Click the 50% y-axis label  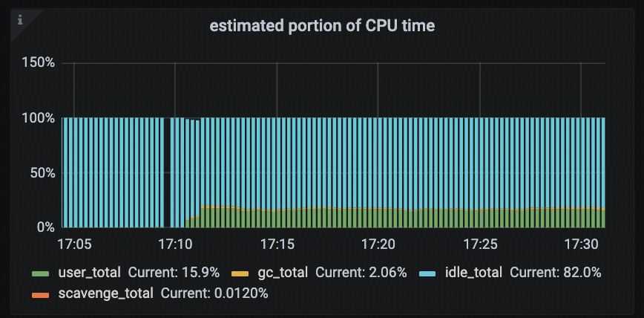coord(44,172)
